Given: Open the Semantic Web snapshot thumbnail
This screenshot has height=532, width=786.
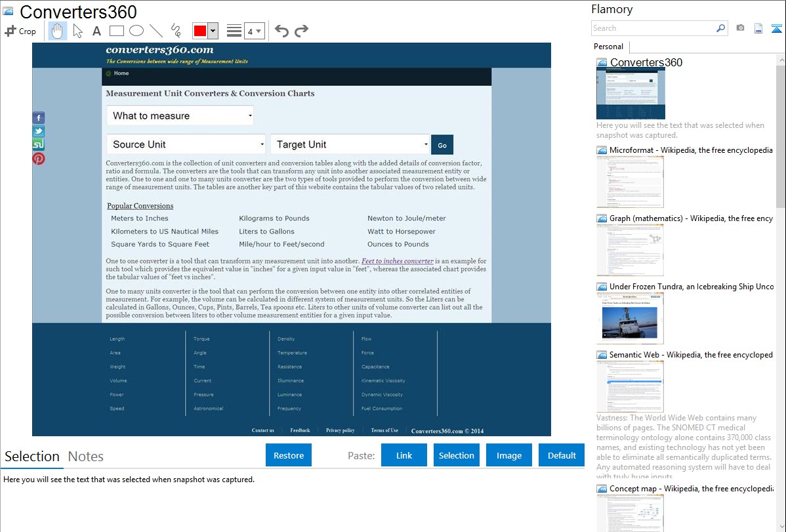Looking at the screenshot, I should [x=630, y=386].
